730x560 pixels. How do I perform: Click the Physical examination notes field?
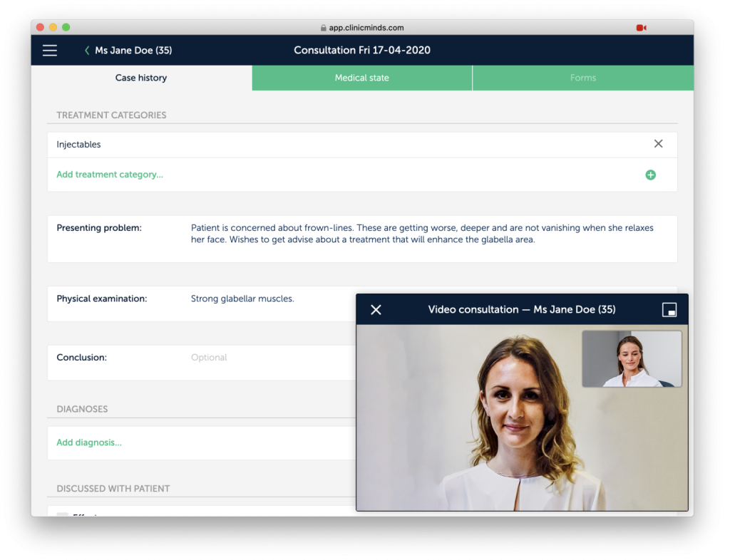[x=242, y=298]
